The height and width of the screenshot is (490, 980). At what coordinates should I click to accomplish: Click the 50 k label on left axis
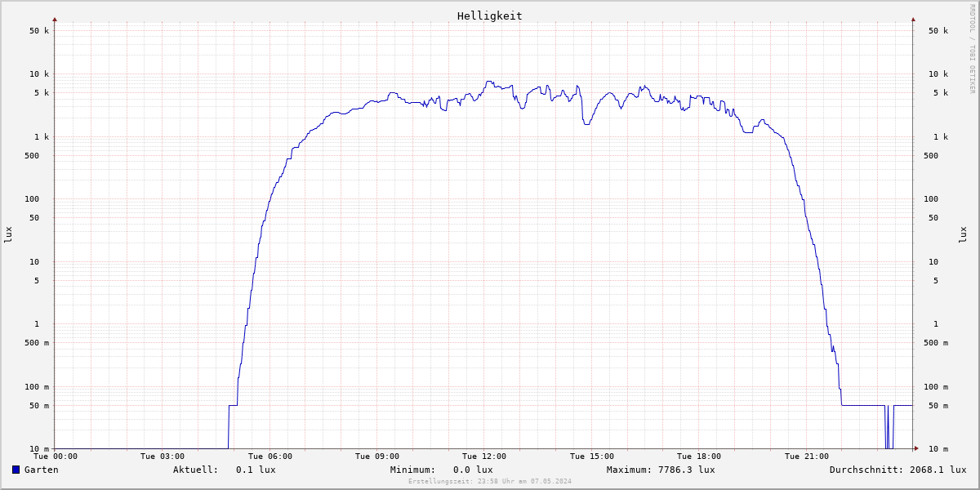(39, 31)
